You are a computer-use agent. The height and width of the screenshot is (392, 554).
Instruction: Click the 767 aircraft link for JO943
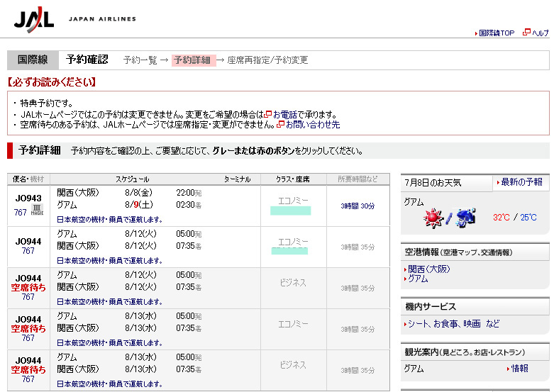20,212
